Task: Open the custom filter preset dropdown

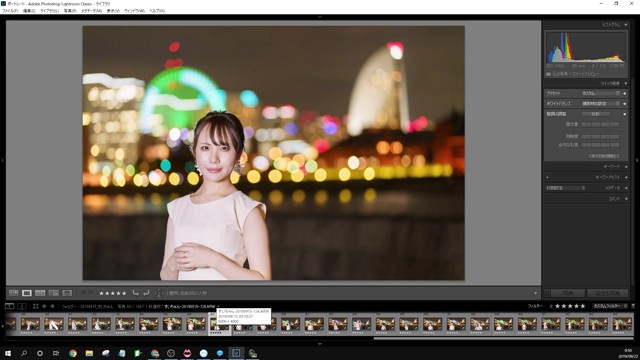Action: point(610,306)
